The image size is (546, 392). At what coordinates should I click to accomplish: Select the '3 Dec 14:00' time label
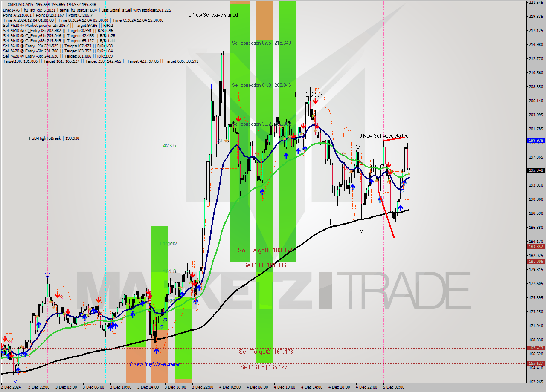point(148,387)
